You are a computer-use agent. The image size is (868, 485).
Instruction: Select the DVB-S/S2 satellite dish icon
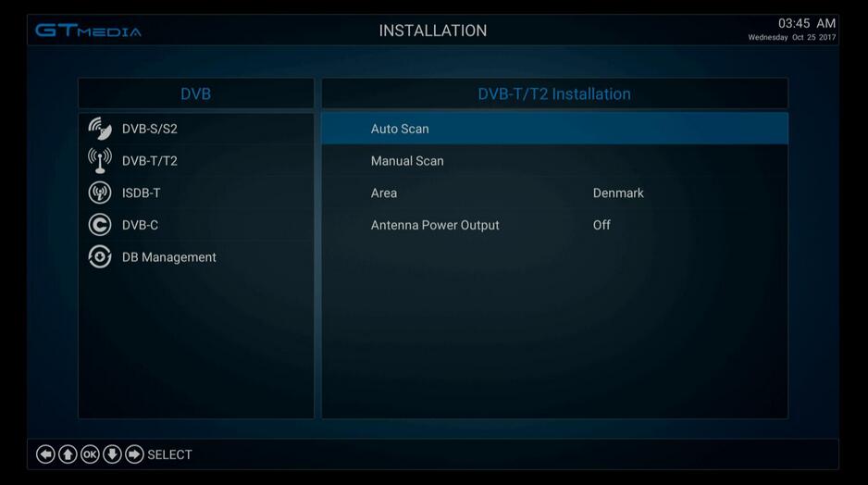point(100,129)
